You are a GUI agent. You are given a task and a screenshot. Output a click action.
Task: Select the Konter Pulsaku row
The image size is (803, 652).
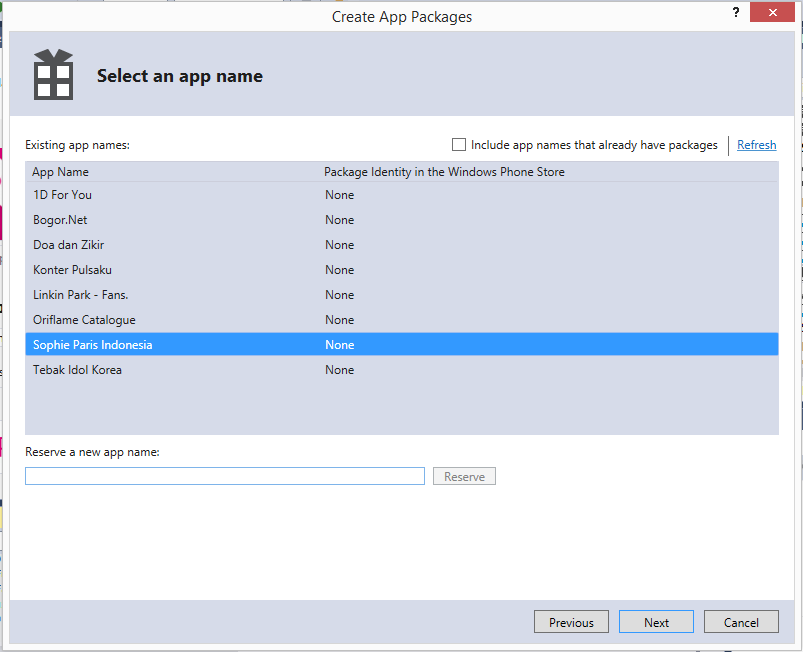pyautogui.click(x=72, y=270)
